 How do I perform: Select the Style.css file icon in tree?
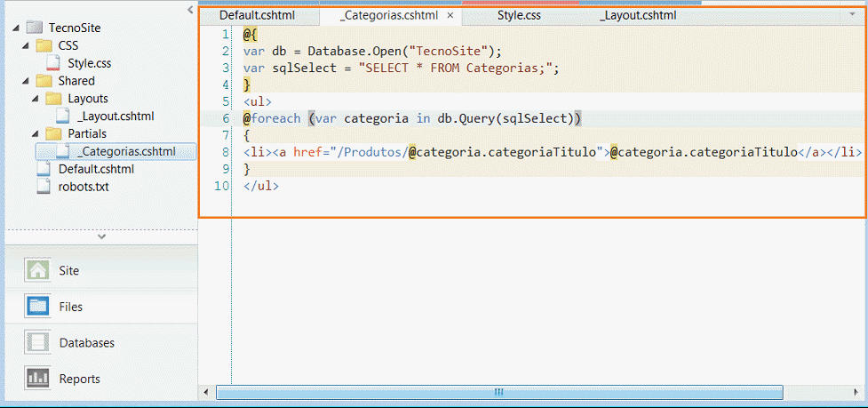pos(53,62)
